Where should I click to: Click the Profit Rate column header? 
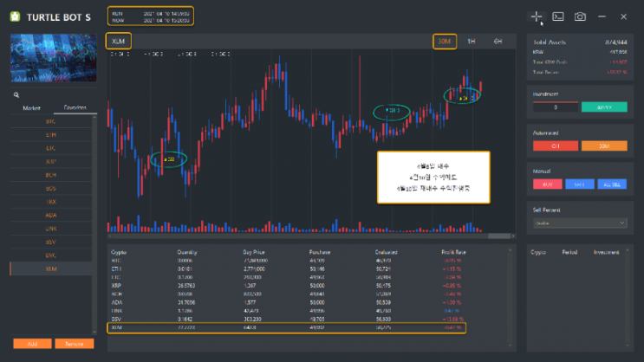[x=453, y=252]
